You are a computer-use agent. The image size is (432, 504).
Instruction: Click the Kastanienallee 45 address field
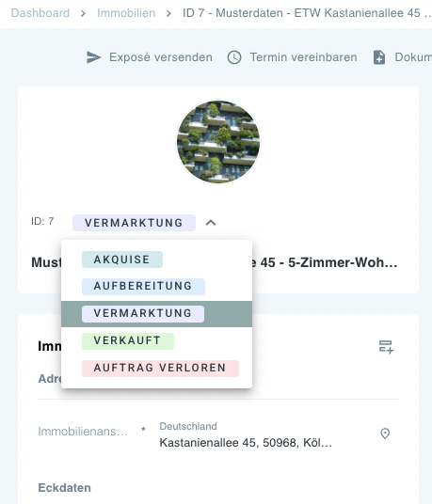(x=246, y=435)
